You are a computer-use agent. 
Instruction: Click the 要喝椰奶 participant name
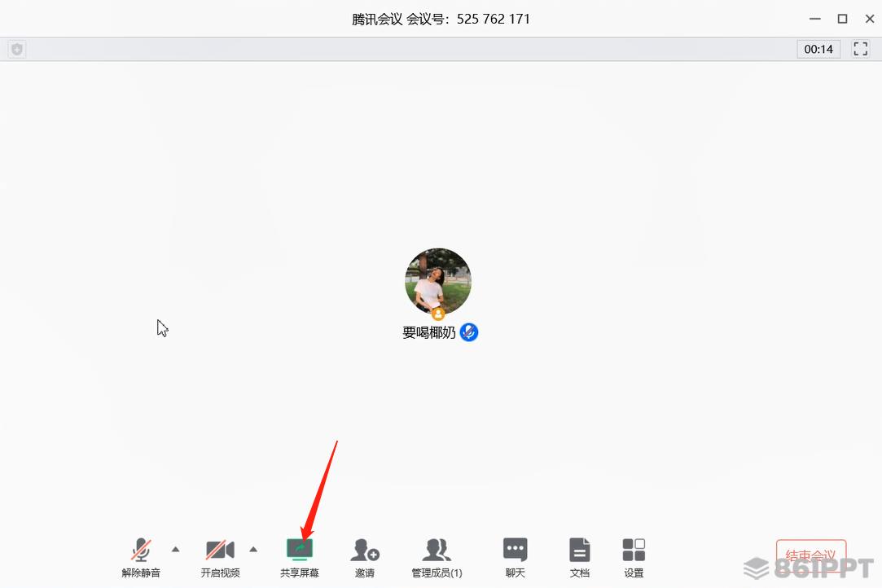pyautogui.click(x=428, y=332)
